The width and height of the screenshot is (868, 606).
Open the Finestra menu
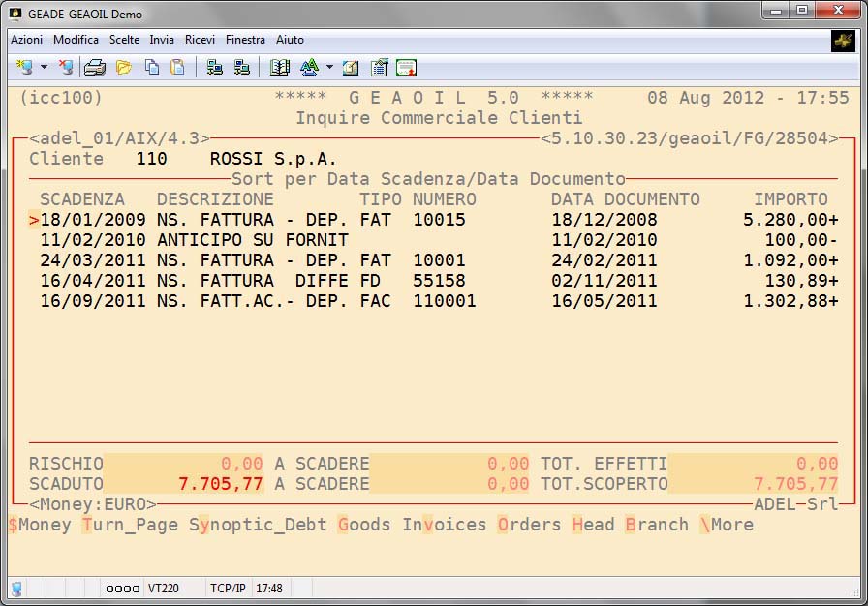coord(245,40)
